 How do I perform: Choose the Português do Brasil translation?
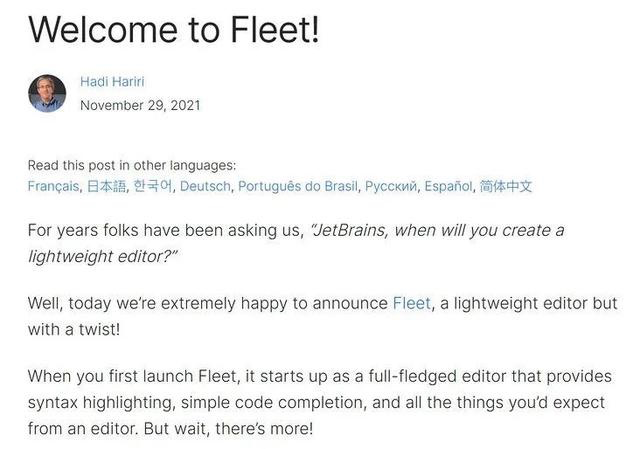click(x=299, y=186)
